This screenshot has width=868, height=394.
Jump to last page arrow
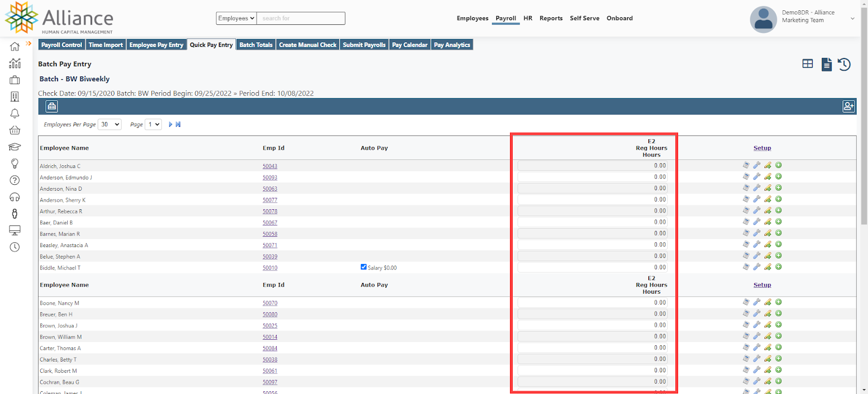(178, 125)
